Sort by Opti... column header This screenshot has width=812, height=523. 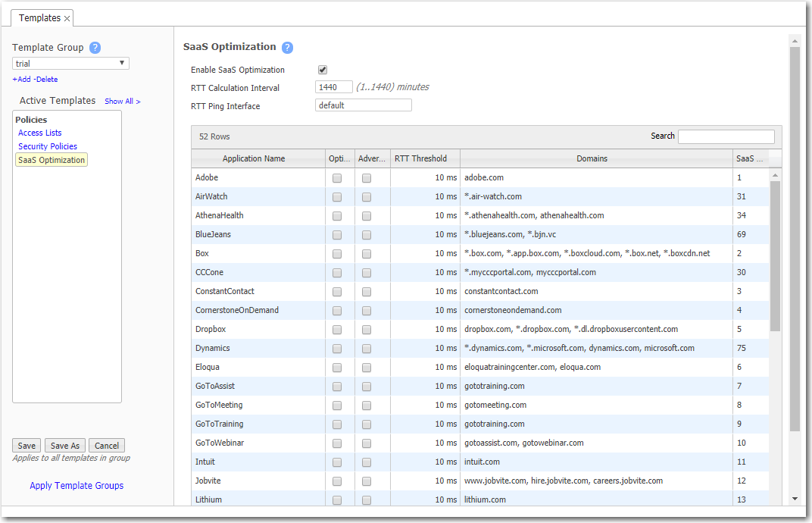pos(339,158)
